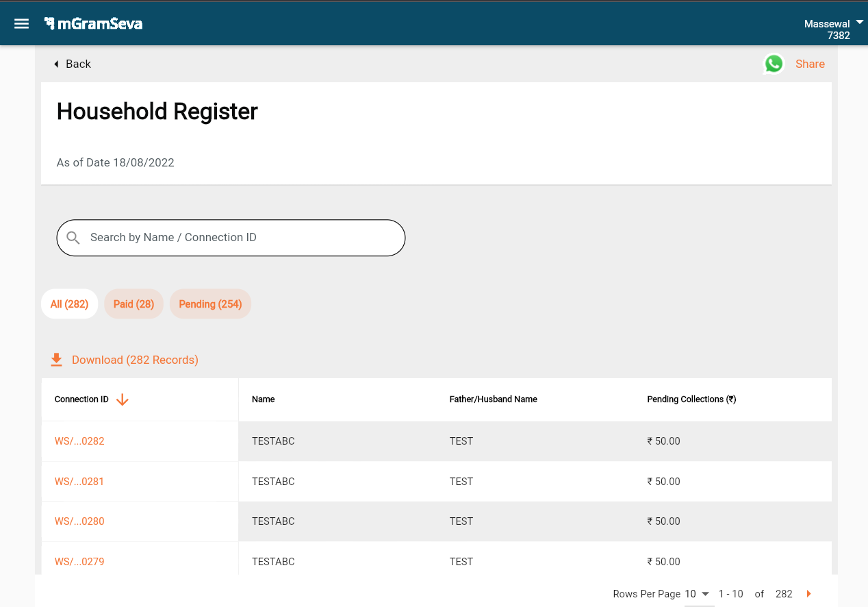Sort by Connection ID arrow
The image size is (868, 607).
pos(123,399)
